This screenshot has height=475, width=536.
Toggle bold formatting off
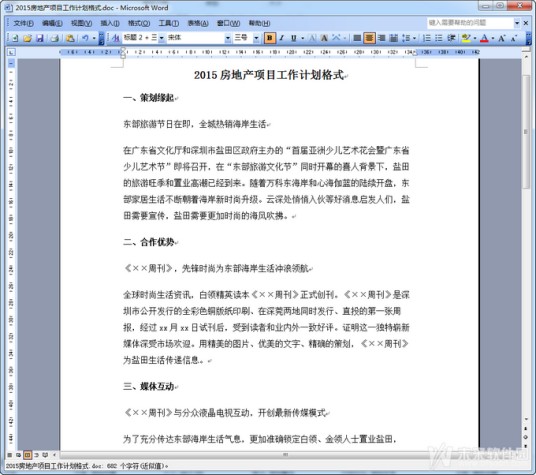(x=270, y=38)
